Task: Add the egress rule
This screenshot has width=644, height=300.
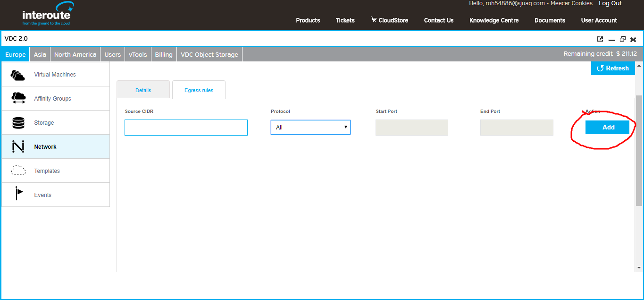Action: [x=607, y=127]
